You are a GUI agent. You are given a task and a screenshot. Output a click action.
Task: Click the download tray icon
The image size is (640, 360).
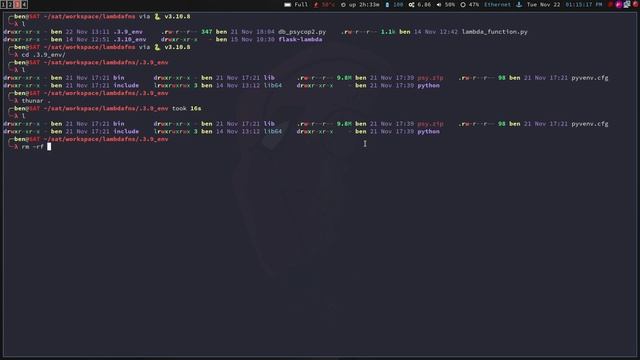[x=519, y=5]
